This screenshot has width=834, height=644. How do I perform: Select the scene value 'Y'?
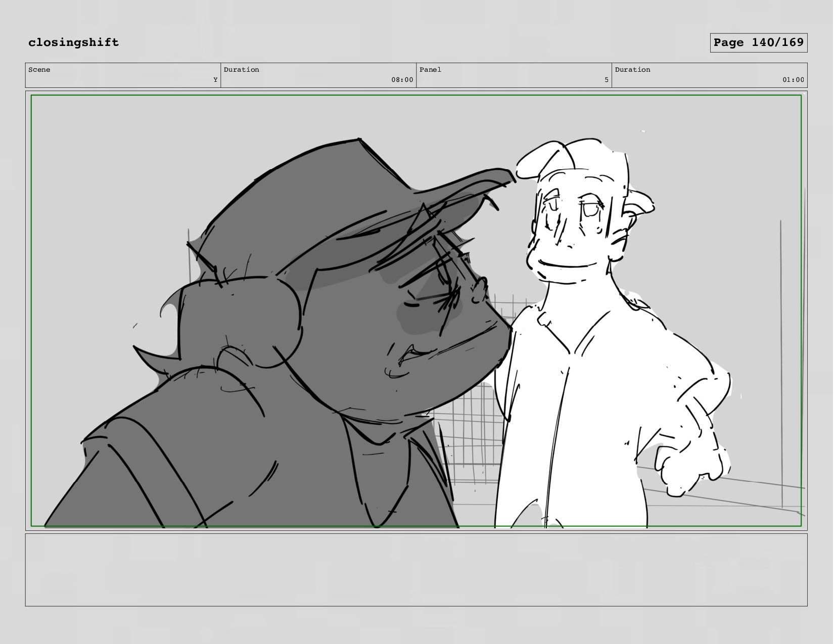[215, 80]
